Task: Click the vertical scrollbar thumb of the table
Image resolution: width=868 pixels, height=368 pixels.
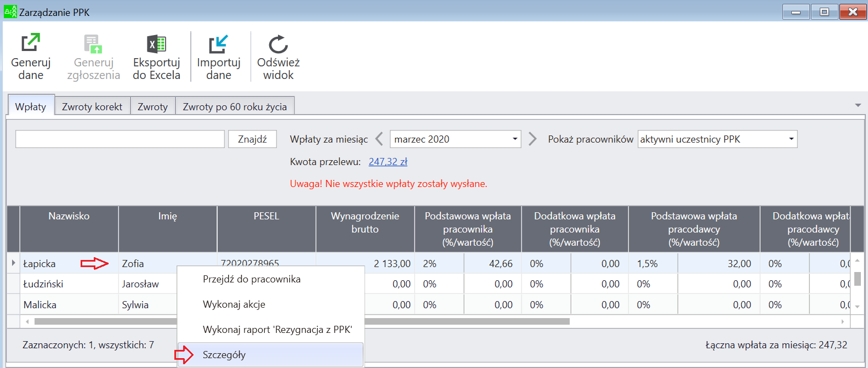Action: (x=857, y=279)
